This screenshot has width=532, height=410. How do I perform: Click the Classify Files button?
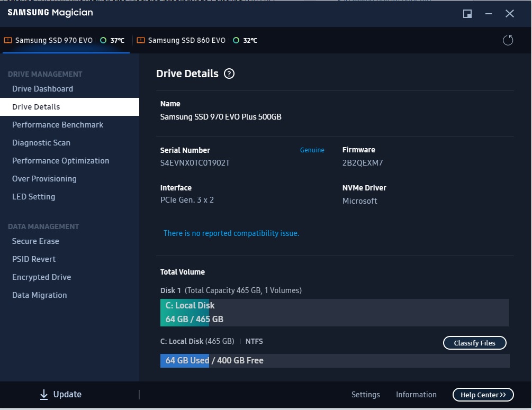474,343
